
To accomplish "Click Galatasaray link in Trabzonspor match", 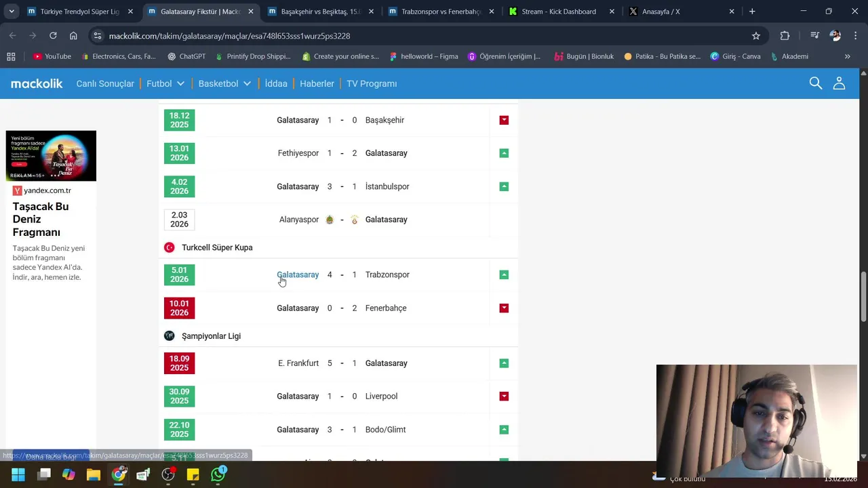I will click(298, 274).
